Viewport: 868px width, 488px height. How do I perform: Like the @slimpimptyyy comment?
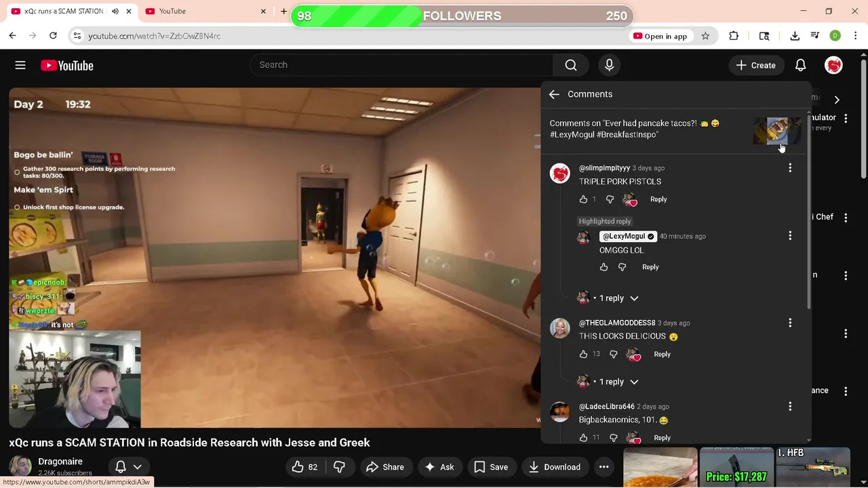583,199
